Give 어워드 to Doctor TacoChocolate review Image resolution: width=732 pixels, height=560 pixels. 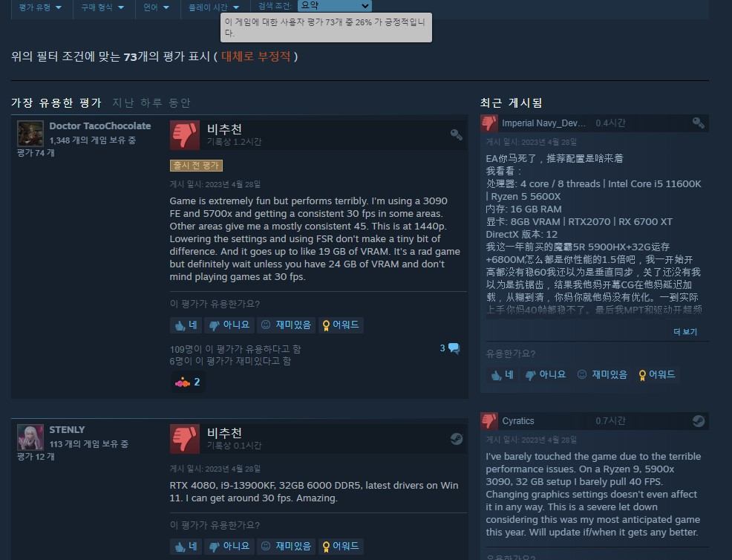click(x=342, y=325)
